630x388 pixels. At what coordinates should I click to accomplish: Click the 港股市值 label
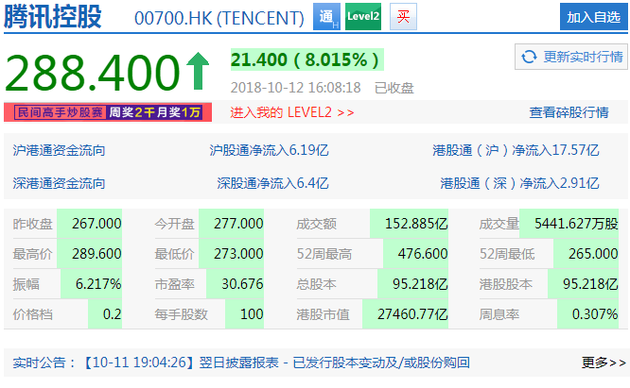tap(323, 314)
